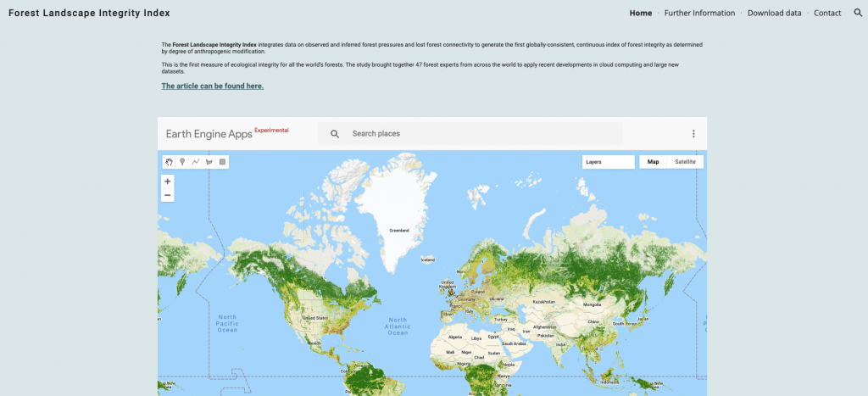
Task: Select the draw line tool
Action: (195, 161)
